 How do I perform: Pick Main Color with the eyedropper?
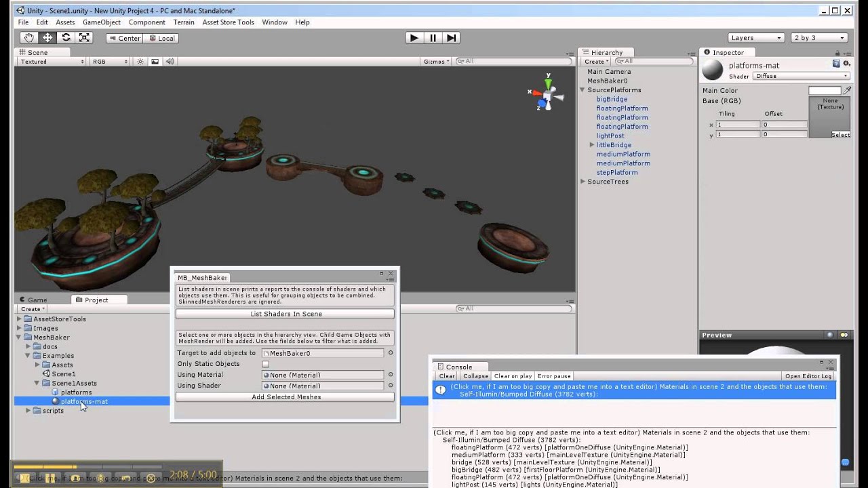[847, 90]
